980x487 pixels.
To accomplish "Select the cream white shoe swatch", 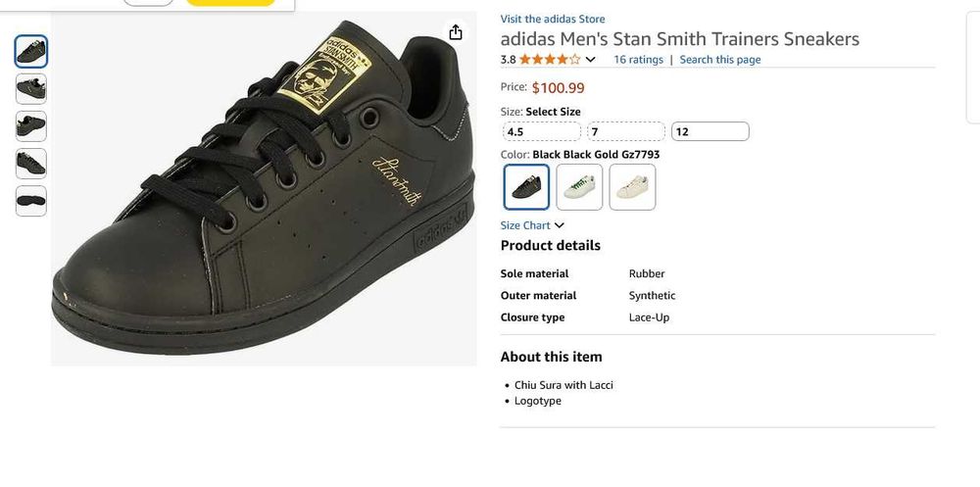I will pyautogui.click(x=632, y=187).
